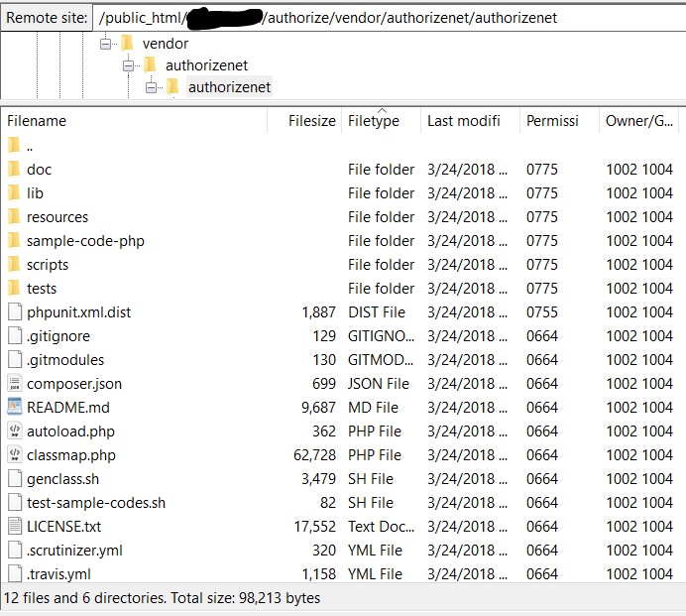Screen dimensions: 686x616
Task: Click the classmap.php file icon
Action: 14,454
